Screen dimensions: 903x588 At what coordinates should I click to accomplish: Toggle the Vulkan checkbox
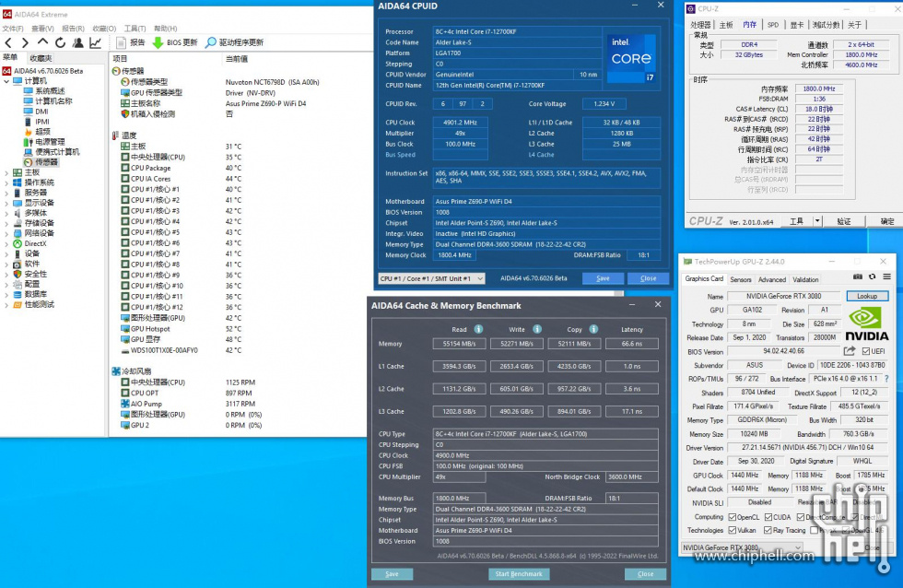point(732,530)
